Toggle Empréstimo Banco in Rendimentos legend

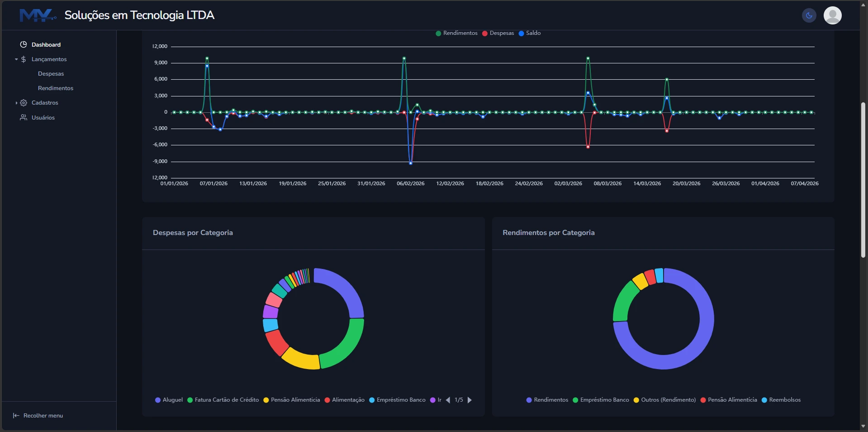tap(601, 400)
